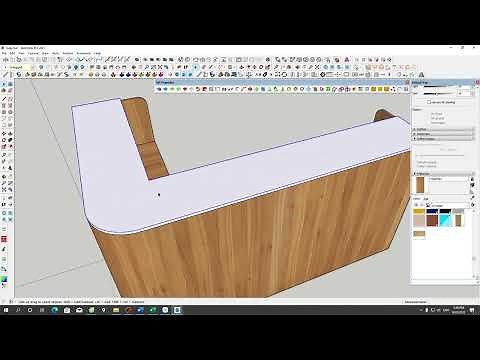Screen dimensions: 480x360
Task: Click the material name field
Action: pos(448,179)
